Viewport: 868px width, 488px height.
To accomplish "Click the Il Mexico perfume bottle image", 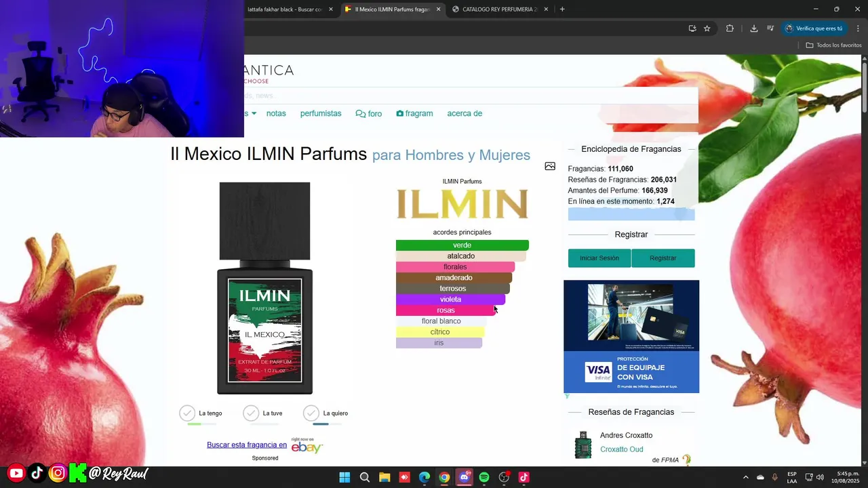I will click(264, 288).
